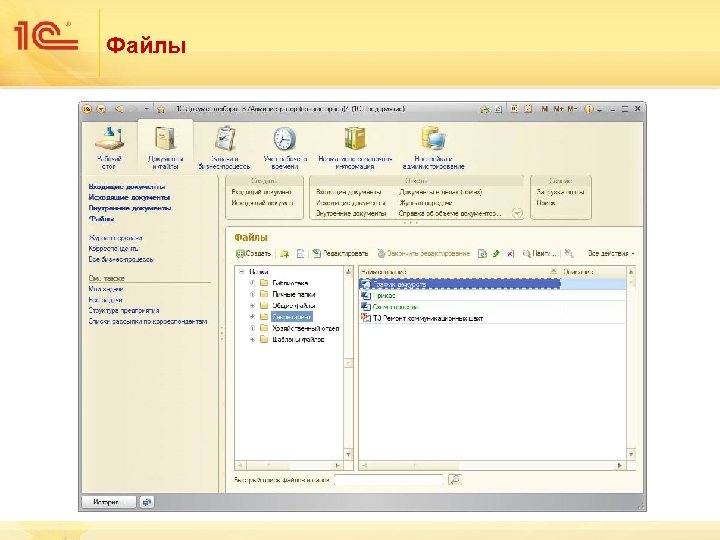720x540 pixels.
Task: Open the Документы и файлы section
Action: tap(165, 147)
